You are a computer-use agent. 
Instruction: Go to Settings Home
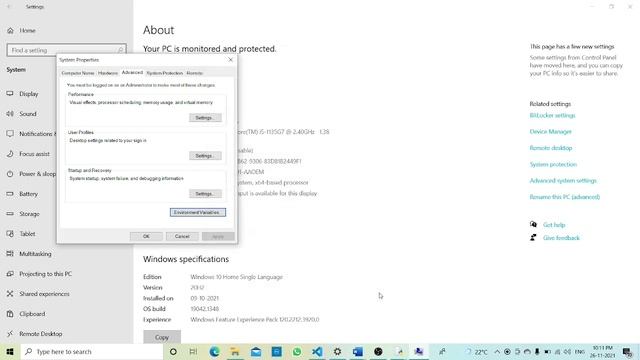point(27,31)
